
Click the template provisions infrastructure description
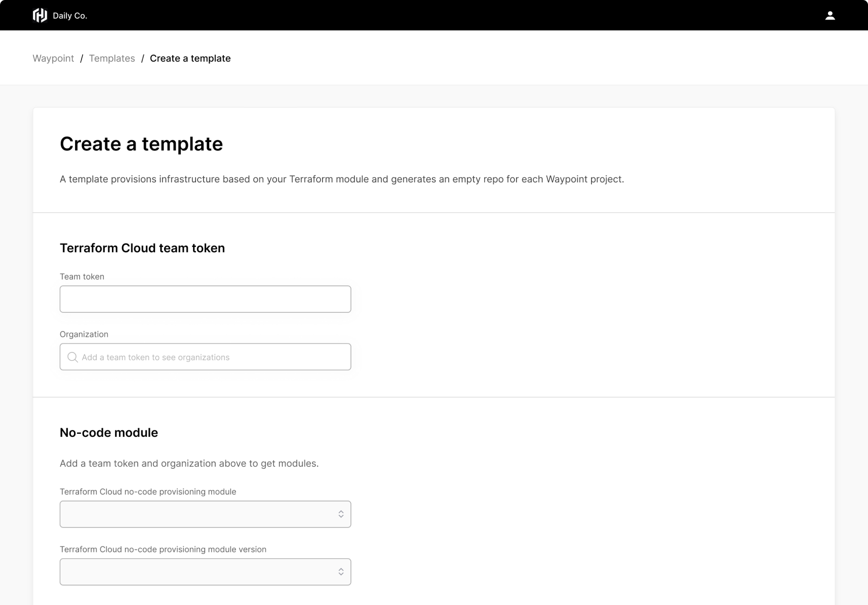point(342,179)
